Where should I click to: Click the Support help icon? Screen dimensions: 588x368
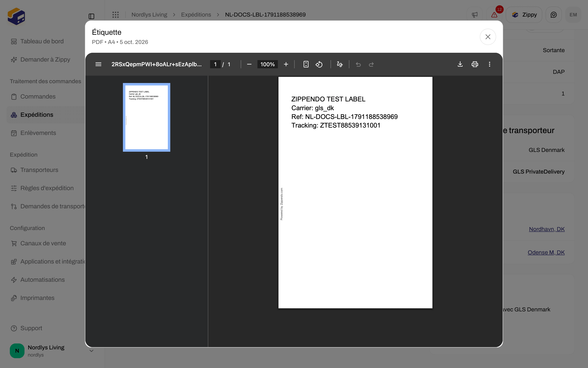(x=14, y=328)
